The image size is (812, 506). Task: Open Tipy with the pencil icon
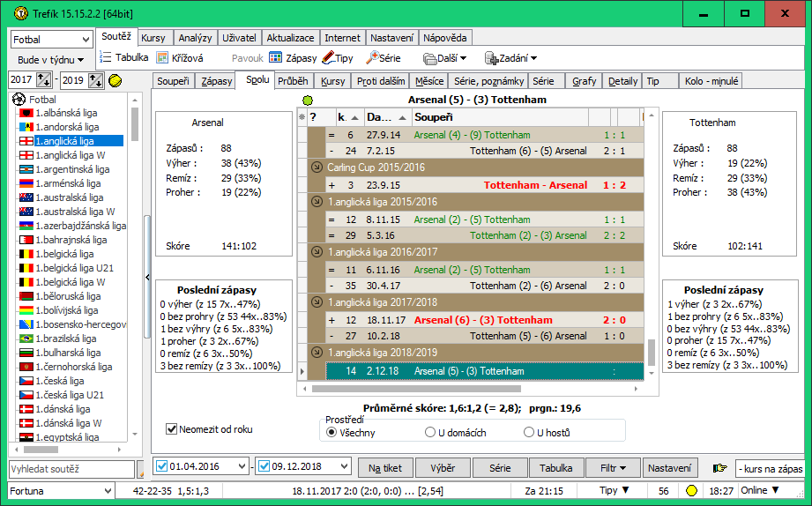(338, 58)
